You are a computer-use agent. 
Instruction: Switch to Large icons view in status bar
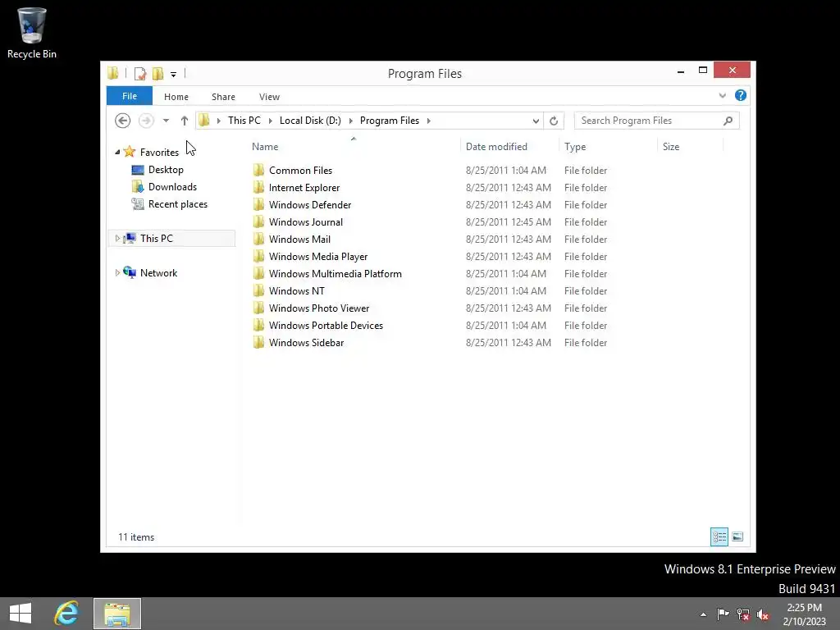coord(737,536)
